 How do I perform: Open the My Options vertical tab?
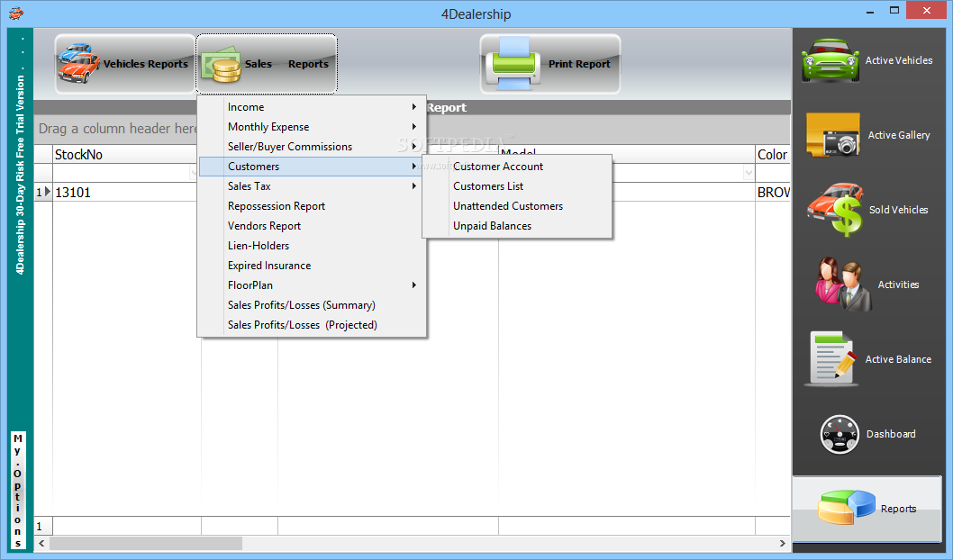(x=18, y=491)
